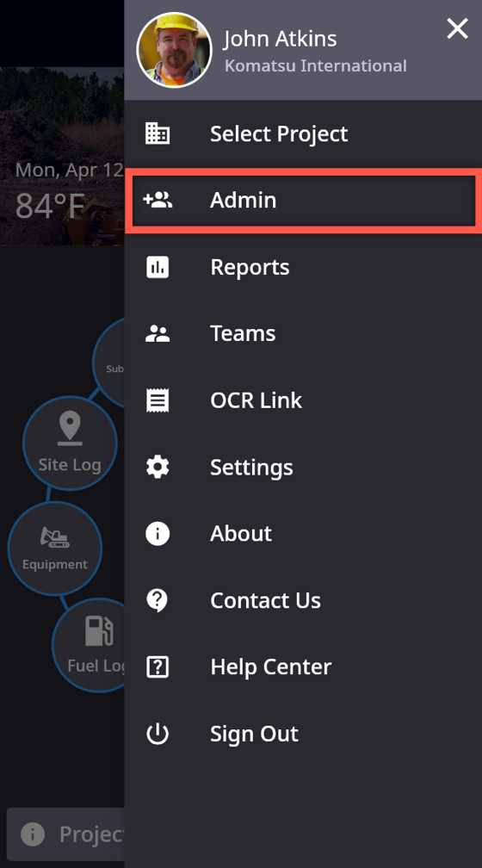Click the Help Center question box icon
This screenshot has height=868, width=482.
(158, 667)
